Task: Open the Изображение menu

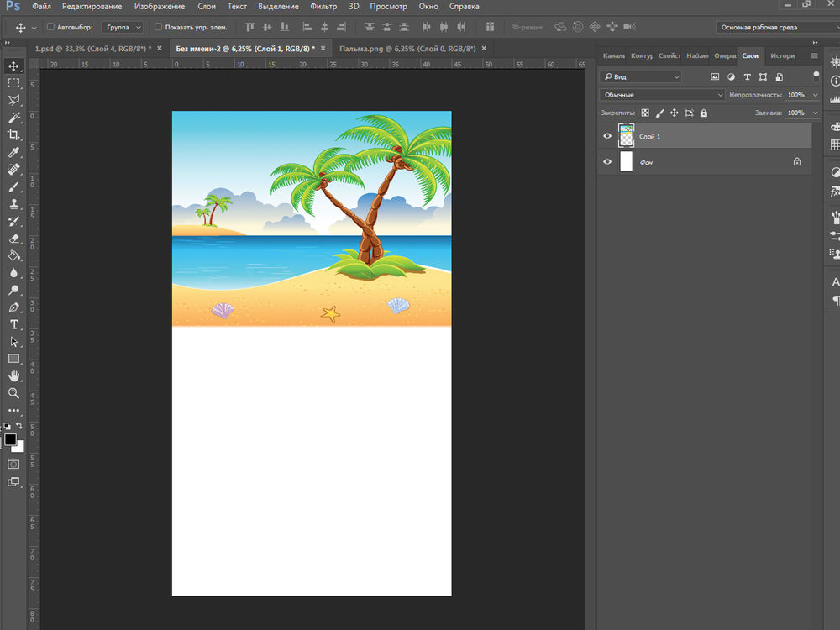Action: [159, 7]
